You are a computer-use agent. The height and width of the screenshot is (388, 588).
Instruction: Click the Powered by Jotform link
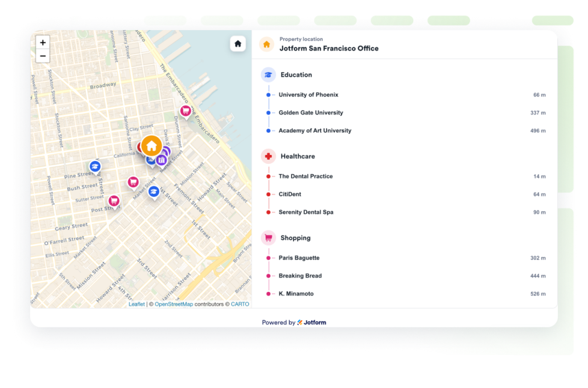[x=294, y=323]
